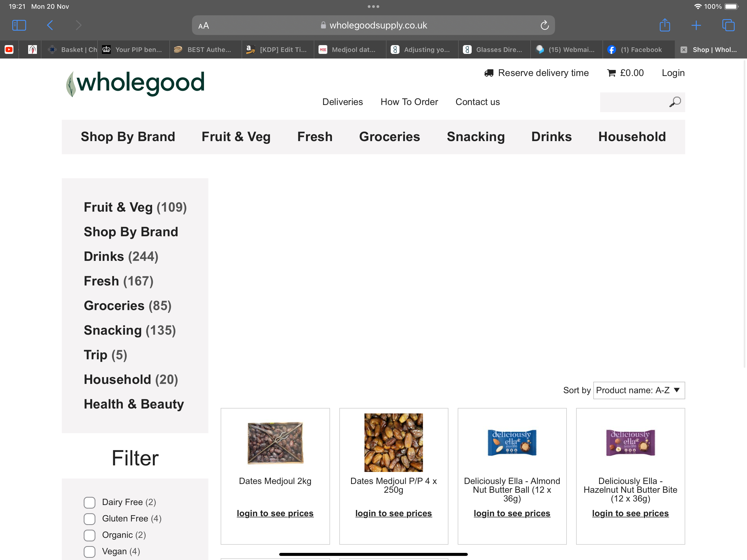Viewport: 747px width, 560px height.
Task: Select Fruit & Veg (109) category
Action: pyautogui.click(x=135, y=207)
